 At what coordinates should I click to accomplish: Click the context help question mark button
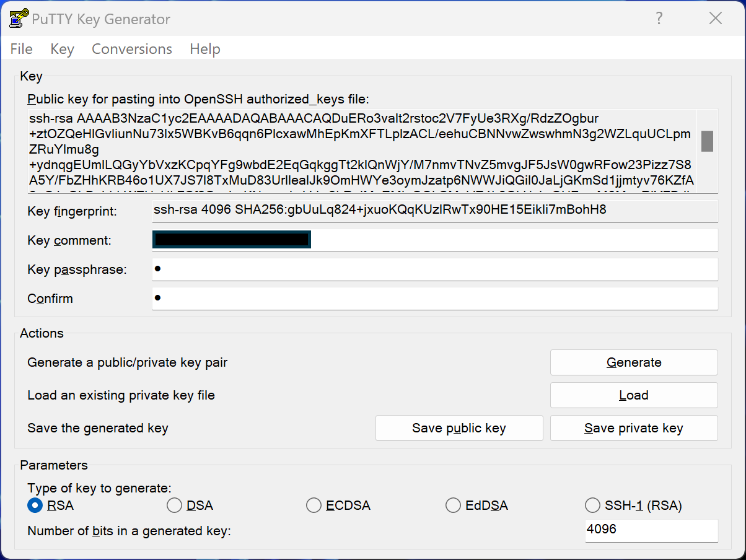click(x=659, y=19)
